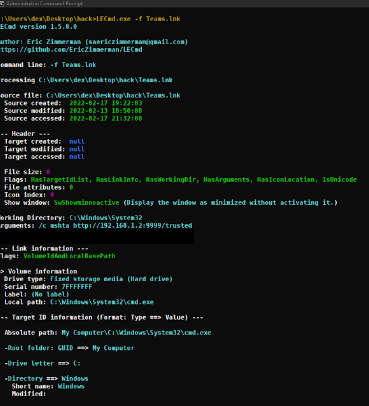The width and height of the screenshot is (369, 406).
Task: Click the 'Volume information' heading
Action: 42,271
